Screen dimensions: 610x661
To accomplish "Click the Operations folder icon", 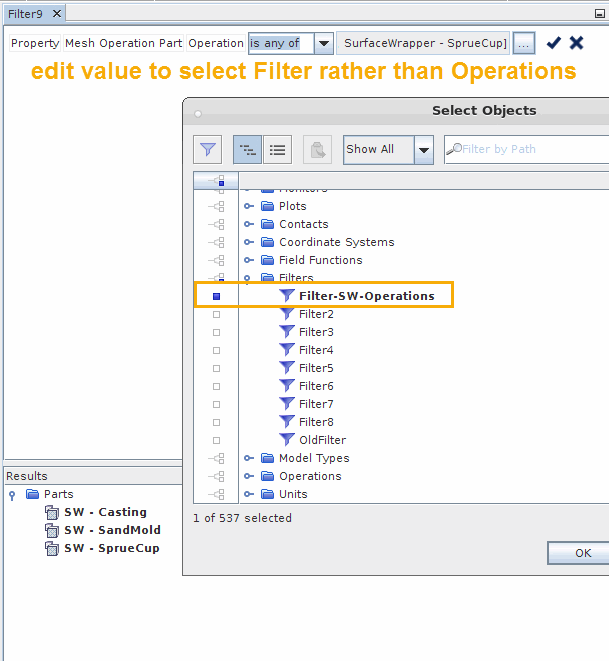I will coord(267,476).
